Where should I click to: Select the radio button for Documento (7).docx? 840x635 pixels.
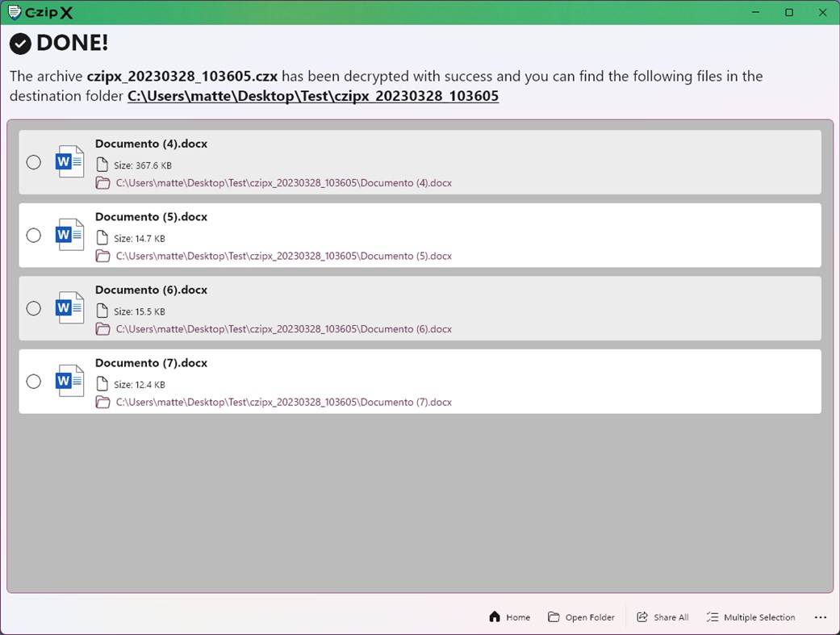33,382
